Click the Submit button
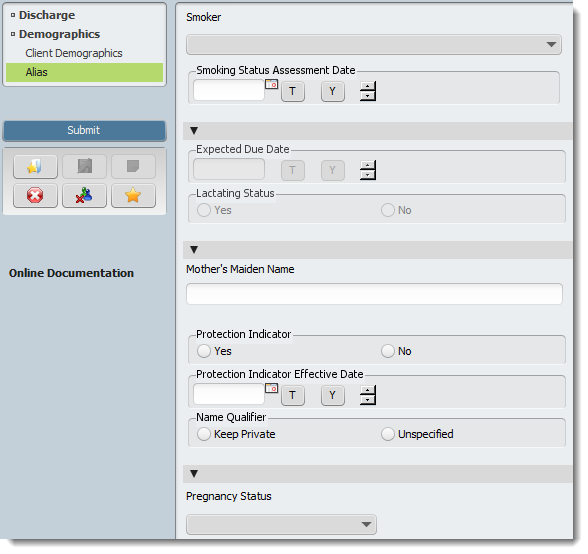 point(84,131)
